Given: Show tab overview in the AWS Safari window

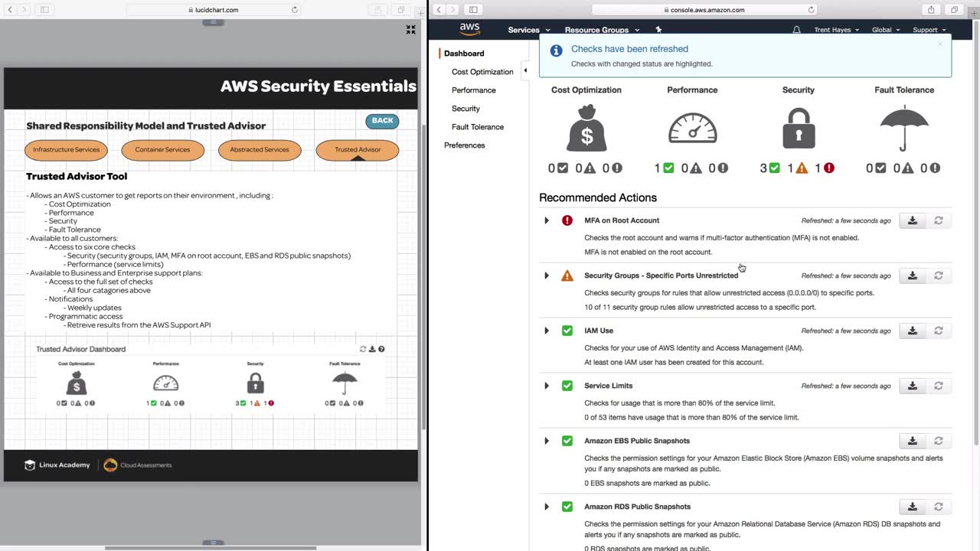Looking at the screenshot, I should (x=954, y=10).
